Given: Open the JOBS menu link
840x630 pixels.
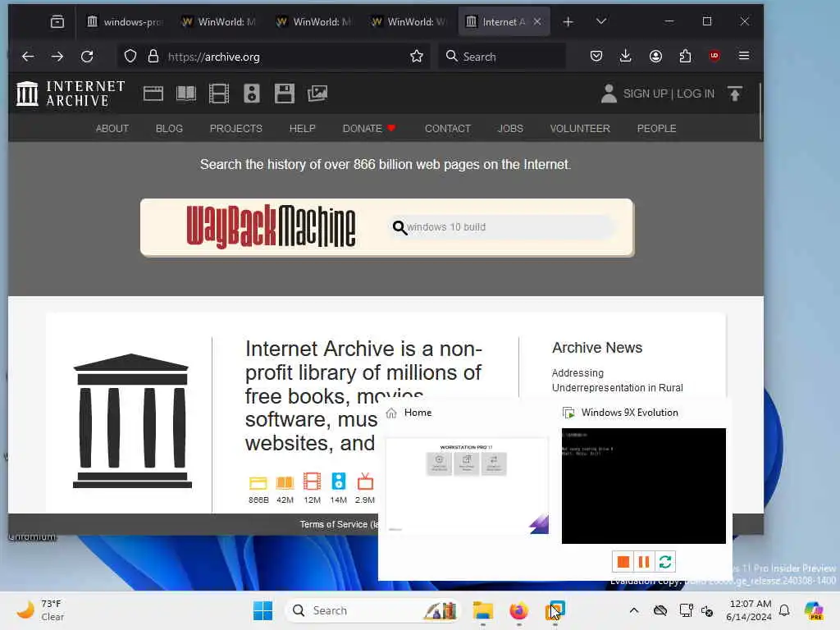Looking at the screenshot, I should tap(510, 129).
